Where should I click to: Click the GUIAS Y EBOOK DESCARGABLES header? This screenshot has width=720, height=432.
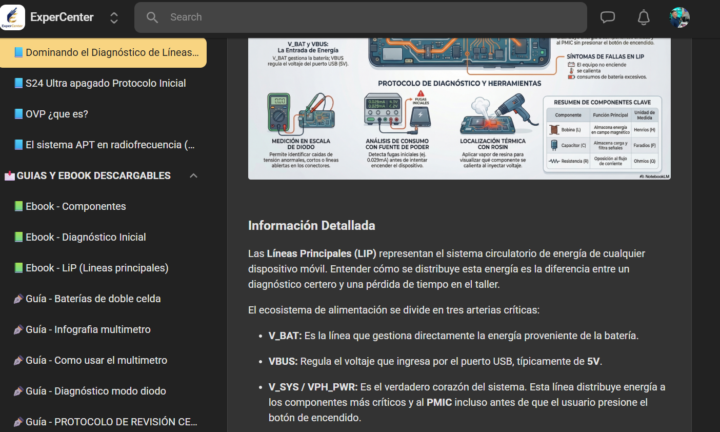[94, 175]
